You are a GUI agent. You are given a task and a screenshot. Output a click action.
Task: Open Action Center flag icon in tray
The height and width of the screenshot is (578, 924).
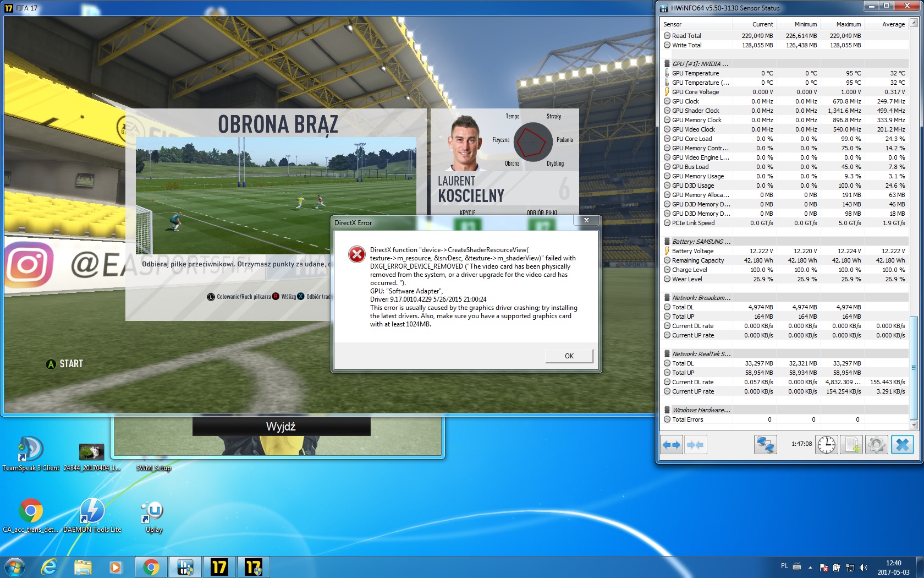click(x=824, y=568)
